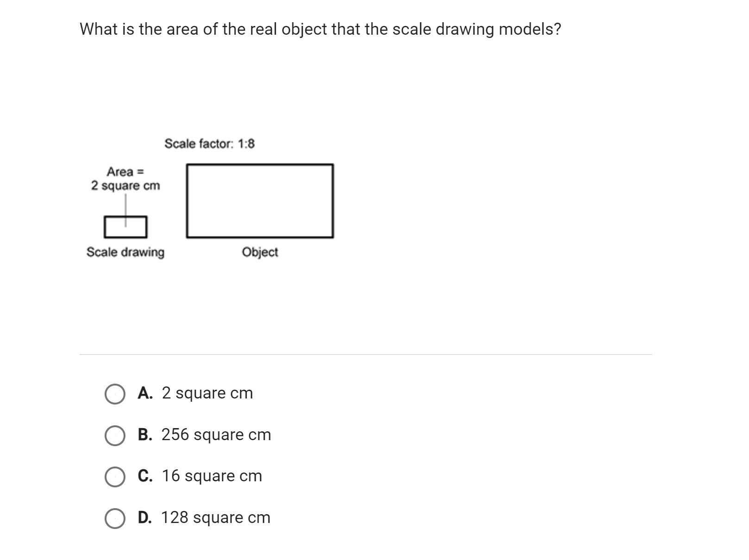Click the 'Scale drawing' caption
Screen dimensions: 749x560
point(125,252)
